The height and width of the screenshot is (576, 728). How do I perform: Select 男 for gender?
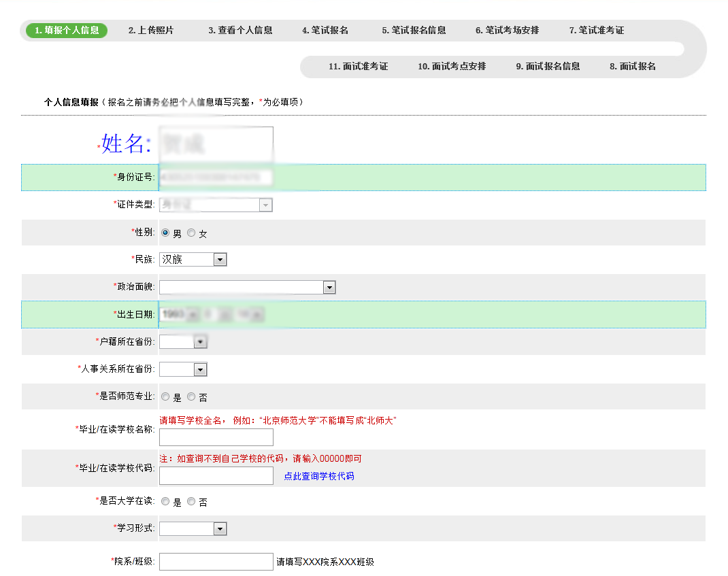165,233
